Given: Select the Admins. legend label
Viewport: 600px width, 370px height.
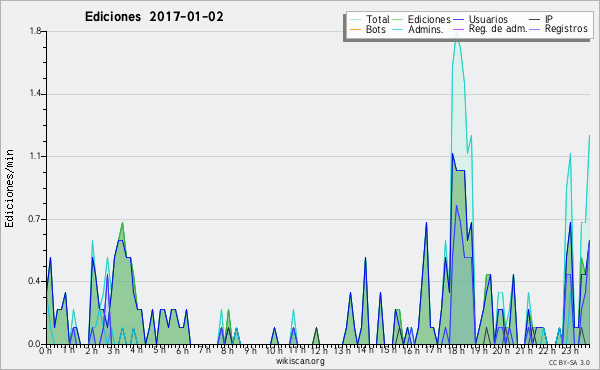Looking at the screenshot, I should 426,29.
